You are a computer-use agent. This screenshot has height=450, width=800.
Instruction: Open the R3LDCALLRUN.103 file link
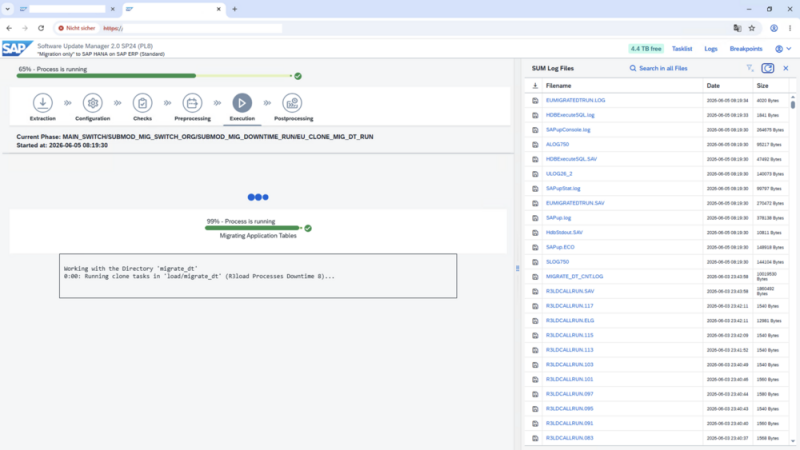(569, 365)
